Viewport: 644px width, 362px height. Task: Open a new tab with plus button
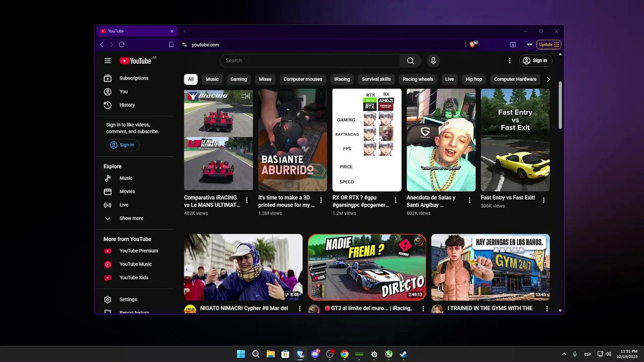[184, 31]
